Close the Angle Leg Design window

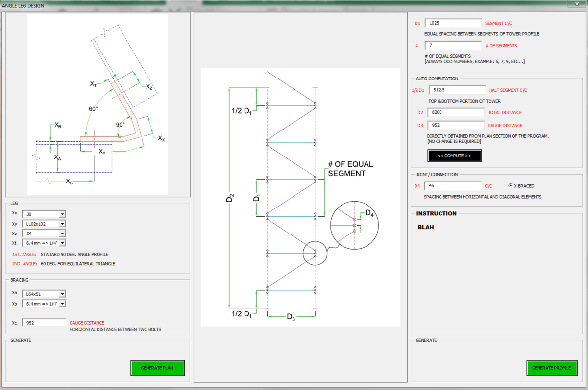[577, 5]
